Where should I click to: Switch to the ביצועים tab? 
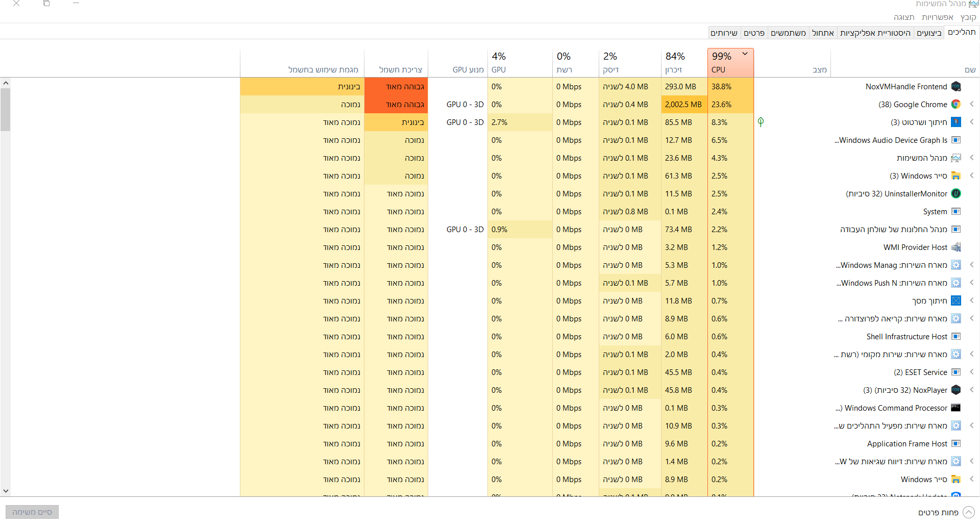pos(929,33)
